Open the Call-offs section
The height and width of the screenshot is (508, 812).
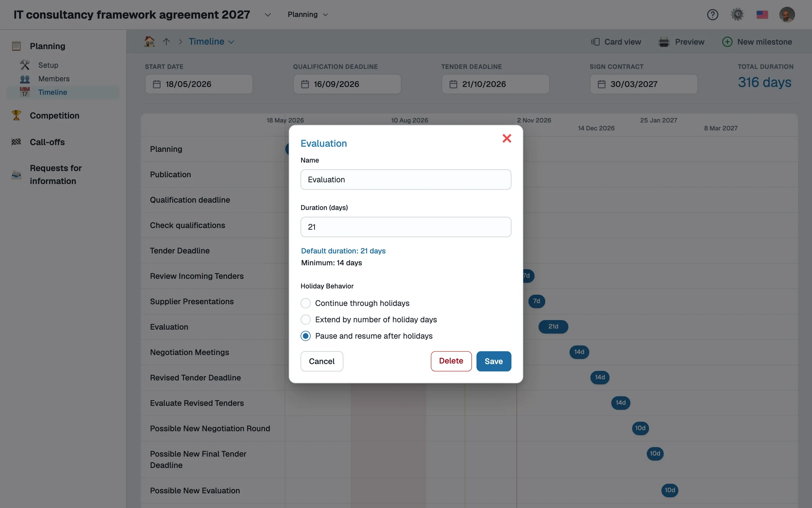(x=47, y=142)
